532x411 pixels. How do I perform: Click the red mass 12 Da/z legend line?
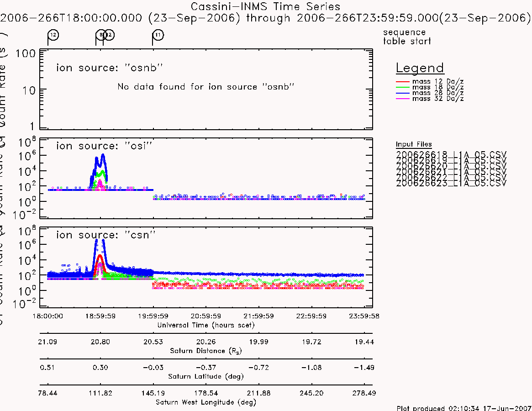(403, 82)
